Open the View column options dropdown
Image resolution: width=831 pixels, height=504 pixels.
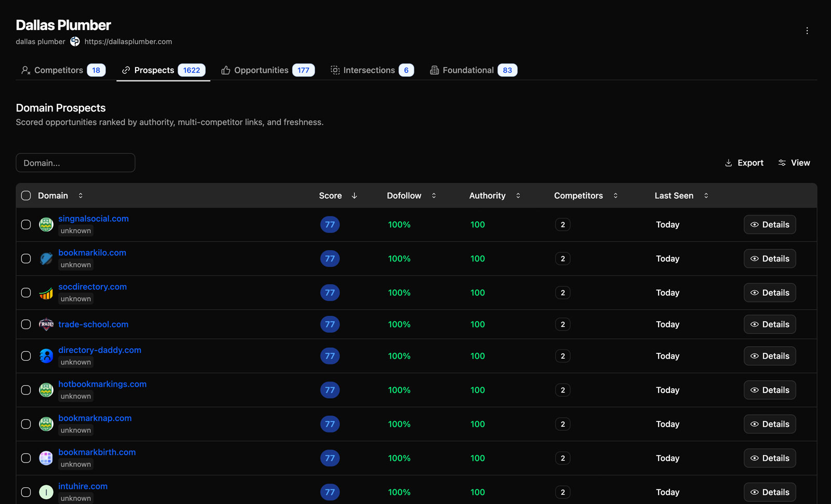(x=794, y=163)
